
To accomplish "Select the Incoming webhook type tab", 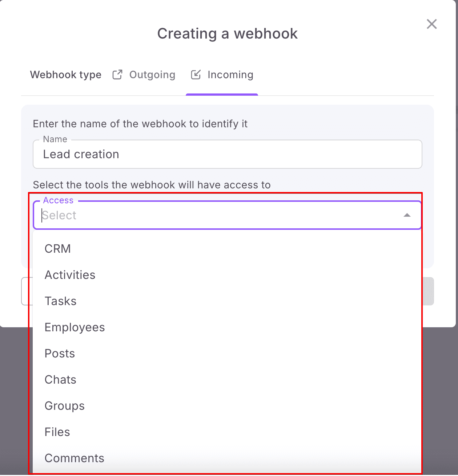I will coord(230,75).
